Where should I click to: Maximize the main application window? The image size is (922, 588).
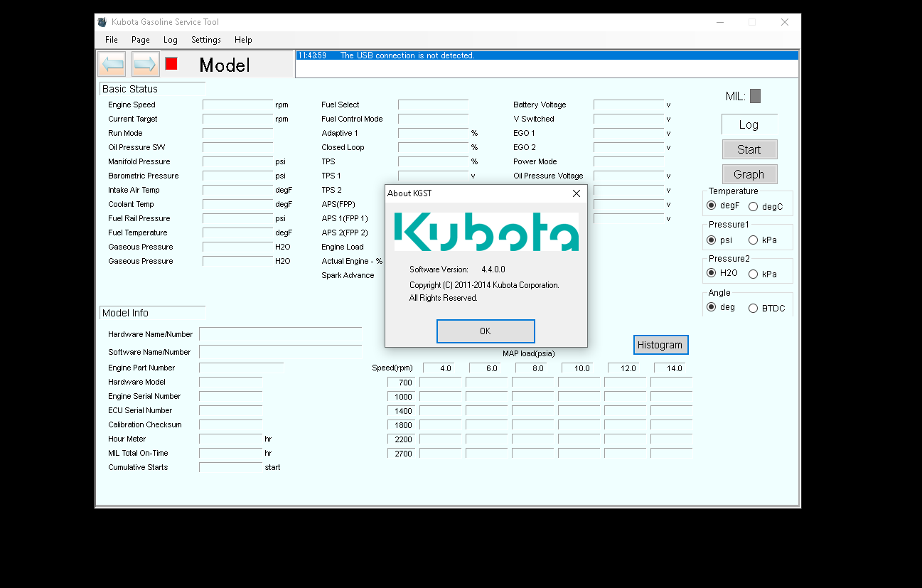(x=752, y=22)
